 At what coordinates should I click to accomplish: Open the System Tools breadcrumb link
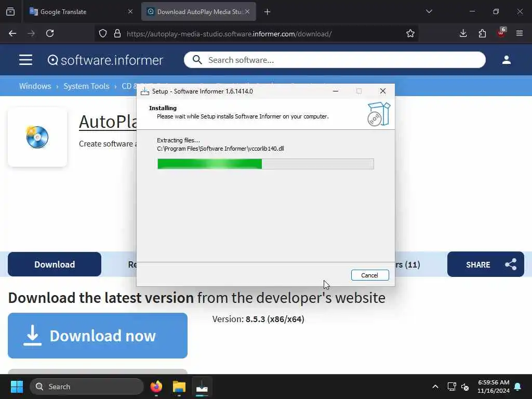click(x=86, y=86)
